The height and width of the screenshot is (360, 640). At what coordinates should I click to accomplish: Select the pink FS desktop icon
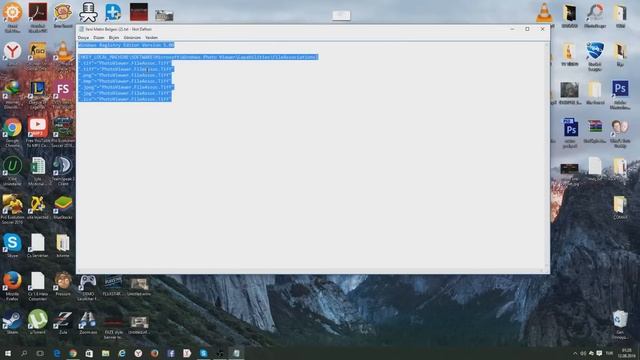(x=63, y=92)
